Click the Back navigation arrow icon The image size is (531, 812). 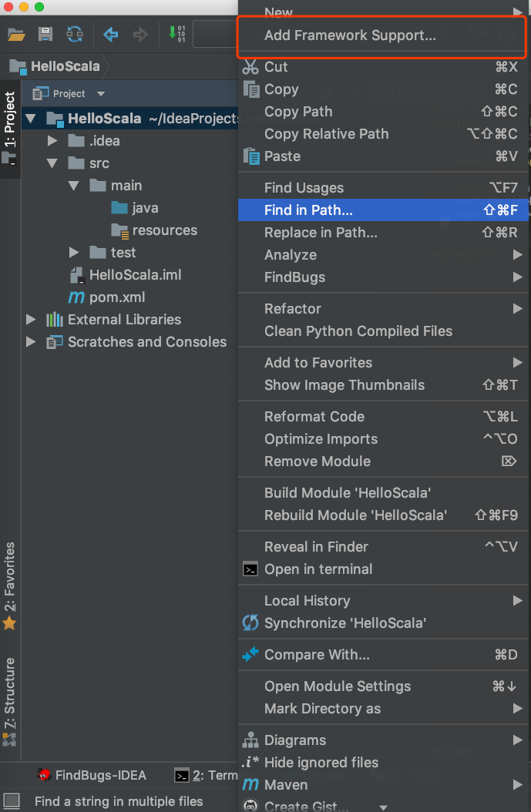pyautogui.click(x=110, y=35)
